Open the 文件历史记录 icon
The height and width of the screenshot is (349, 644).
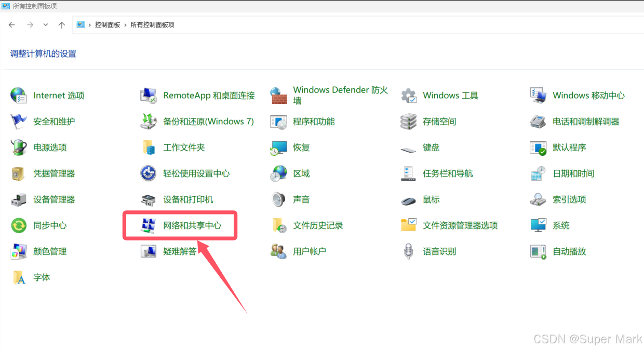click(x=278, y=225)
